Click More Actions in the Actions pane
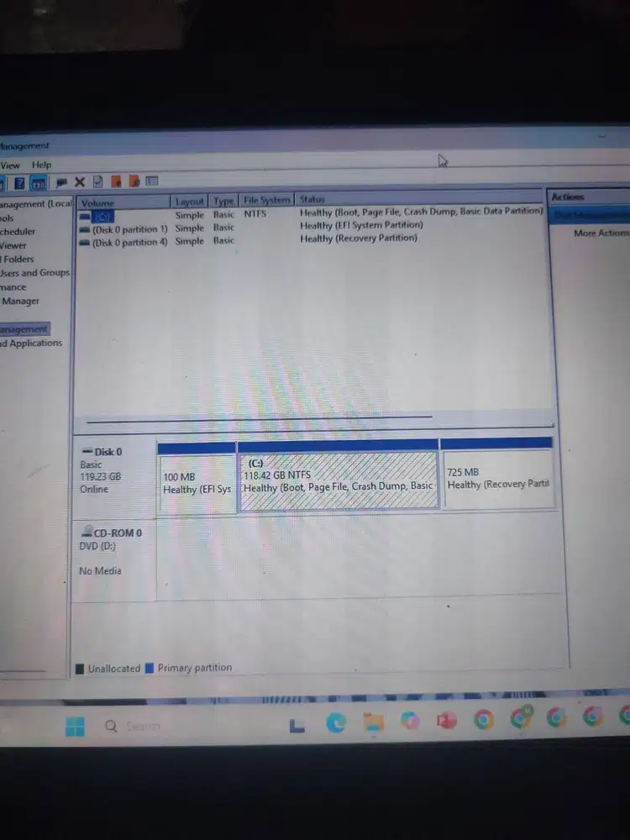Screen dimensions: 630x840 pyautogui.click(x=601, y=233)
